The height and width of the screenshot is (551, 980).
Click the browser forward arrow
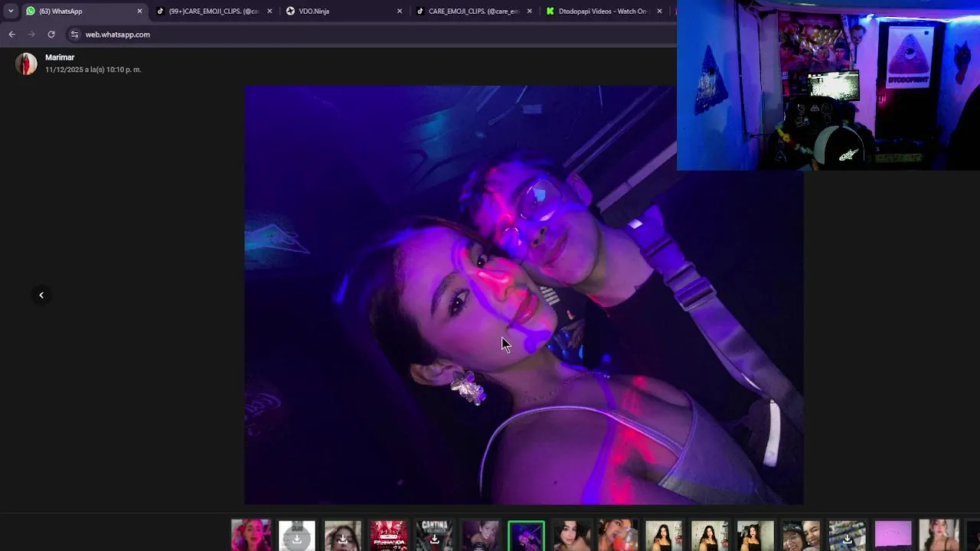[31, 34]
